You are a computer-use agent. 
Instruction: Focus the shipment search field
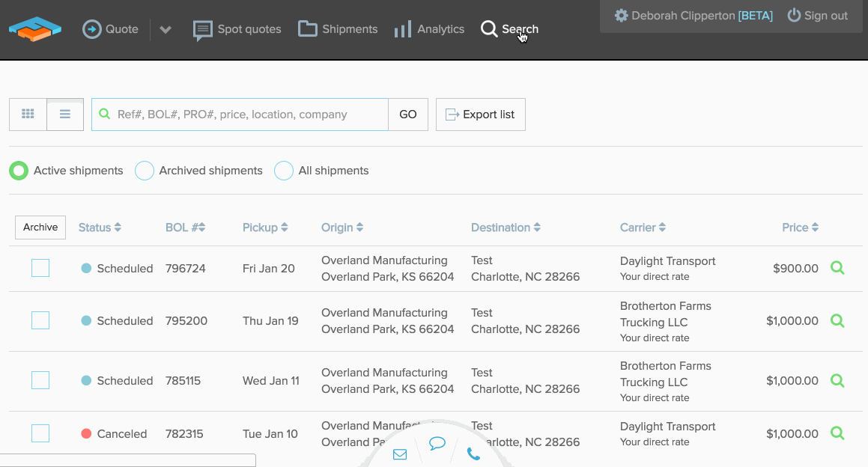coord(240,115)
